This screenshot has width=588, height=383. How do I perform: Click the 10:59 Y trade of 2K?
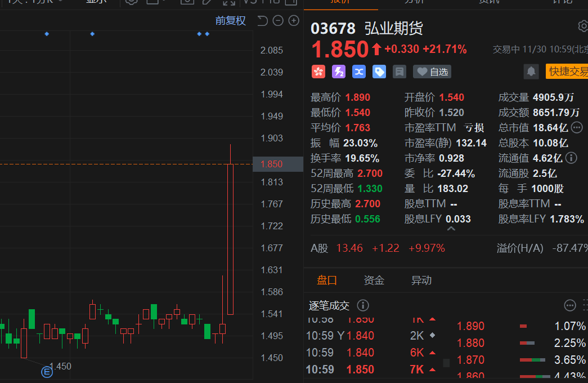pos(371,336)
